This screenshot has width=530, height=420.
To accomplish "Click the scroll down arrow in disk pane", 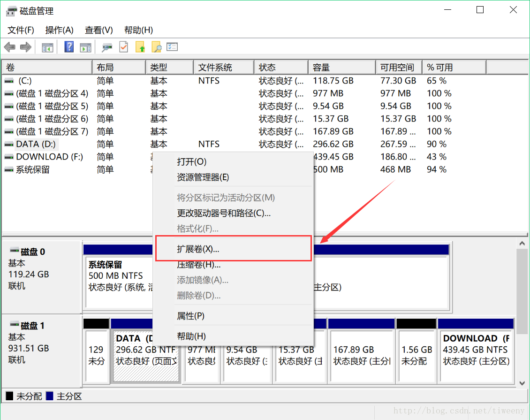I will (x=522, y=383).
